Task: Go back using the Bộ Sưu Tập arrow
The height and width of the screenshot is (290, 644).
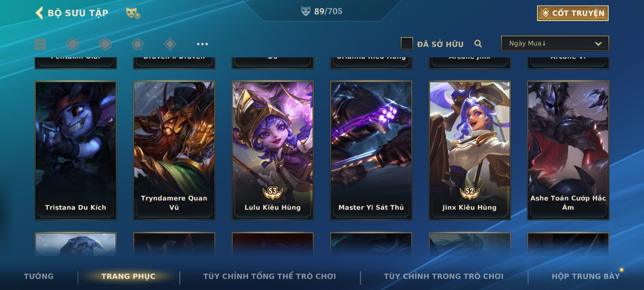Action: [x=39, y=13]
